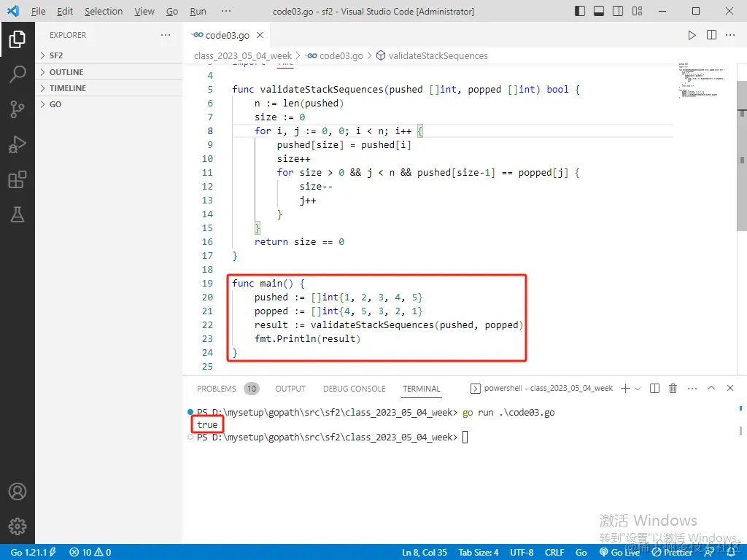Image resolution: width=747 pixels, height=560 pixels.
Task: Show more menu items ellipsis
Action: tap(226, 11)
